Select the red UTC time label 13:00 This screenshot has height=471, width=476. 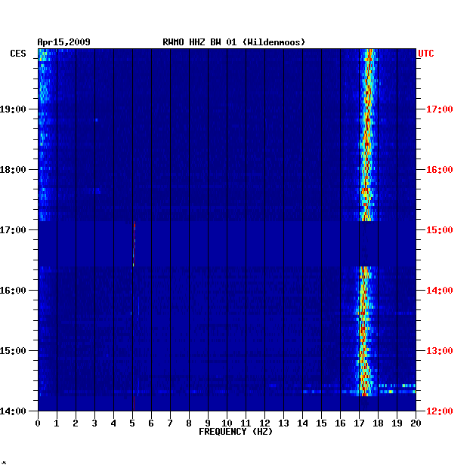[x=440, y=351]
